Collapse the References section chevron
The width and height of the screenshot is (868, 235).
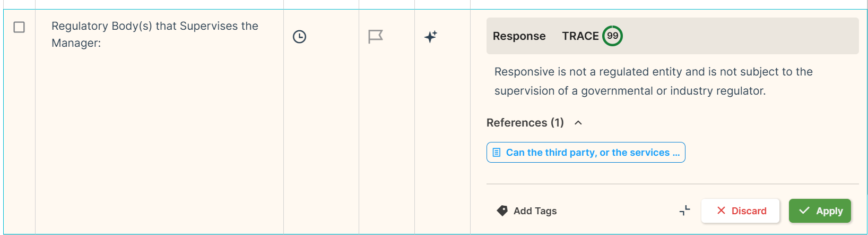(x=578, y=123)
